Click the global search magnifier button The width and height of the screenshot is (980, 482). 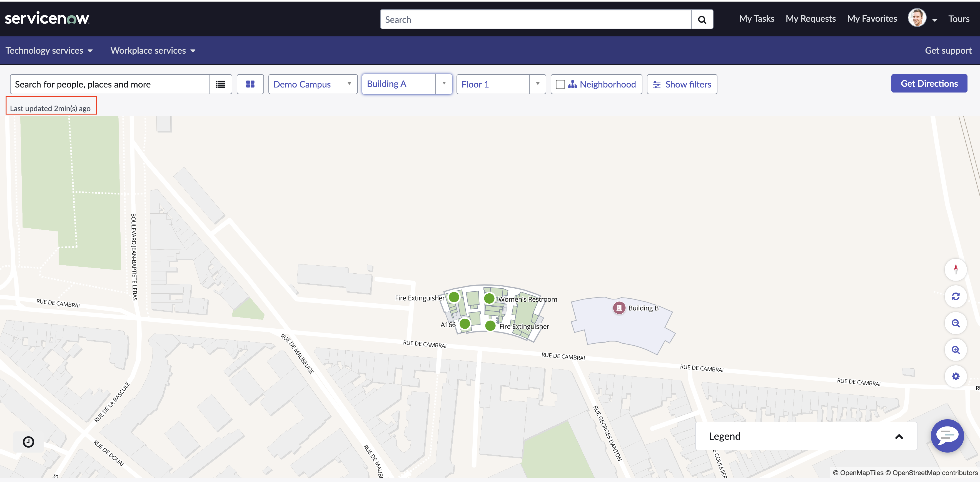[702, 19]
